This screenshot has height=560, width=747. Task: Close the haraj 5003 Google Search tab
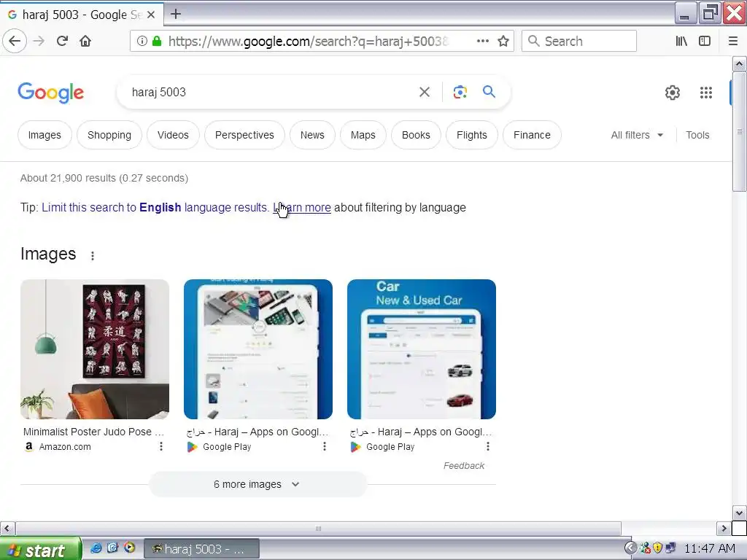[150, 15]
